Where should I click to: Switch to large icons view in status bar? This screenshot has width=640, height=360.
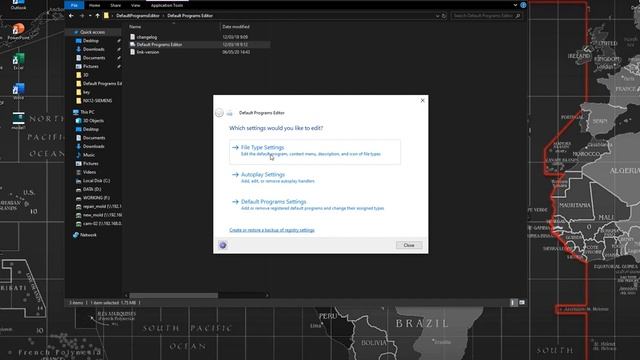(522, 302)
